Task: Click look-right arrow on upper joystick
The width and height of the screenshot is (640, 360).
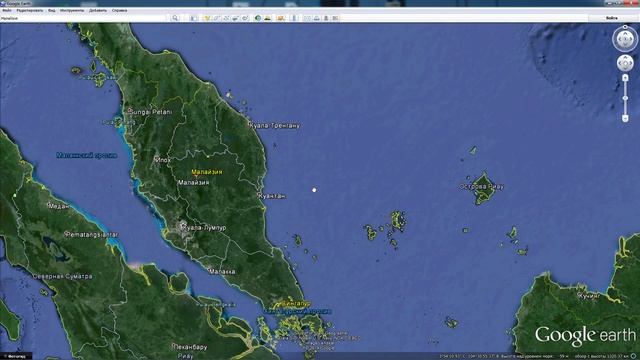Action: pos(631,40)
